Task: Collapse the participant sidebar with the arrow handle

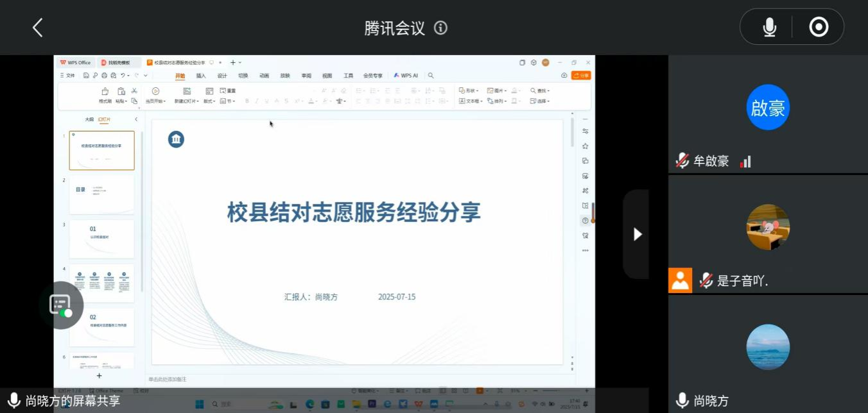Action: tap(637, 234)
